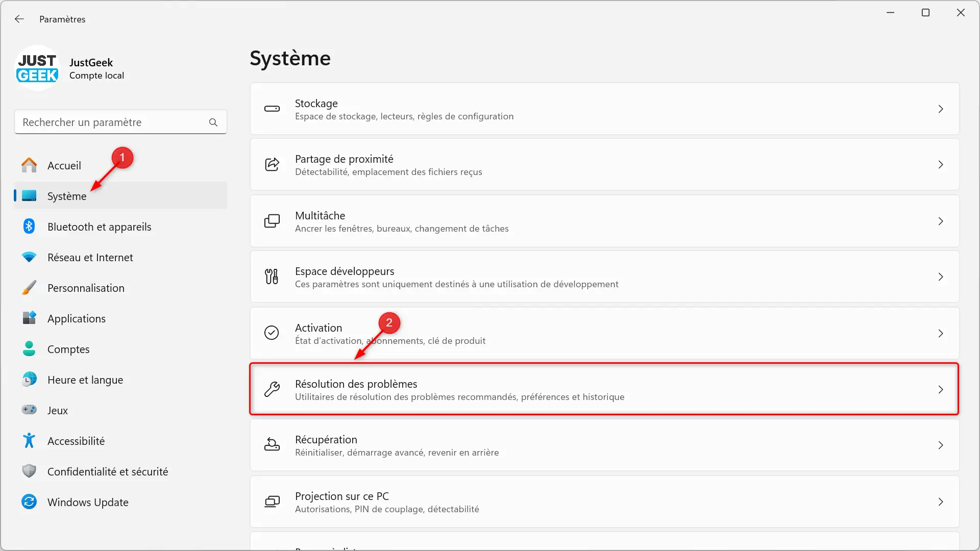The width and height of the screenshot is (980, 551).
Task: Click the Récupération row chevron
Action: [x=941, y=445]
